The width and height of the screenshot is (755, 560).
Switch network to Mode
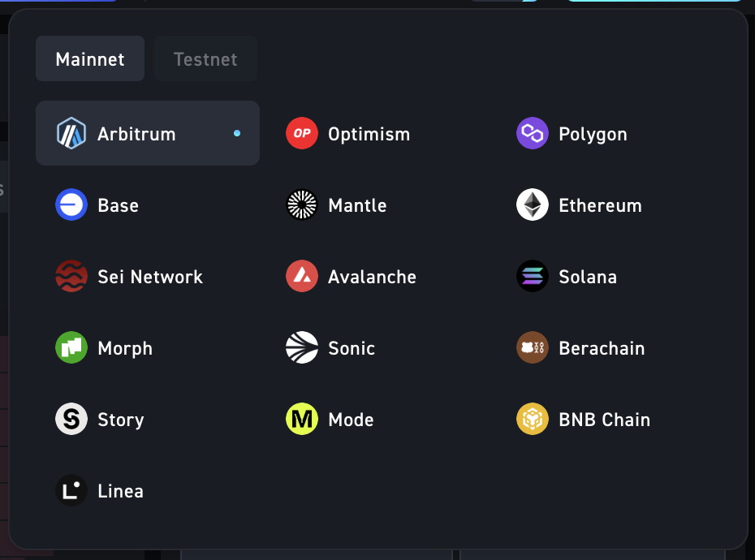point(351,420)
